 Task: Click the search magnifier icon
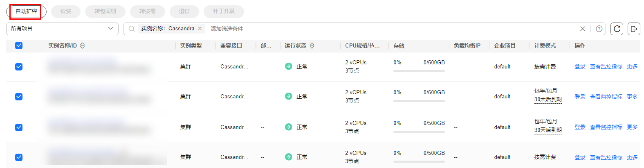click(x=132, y=29)
